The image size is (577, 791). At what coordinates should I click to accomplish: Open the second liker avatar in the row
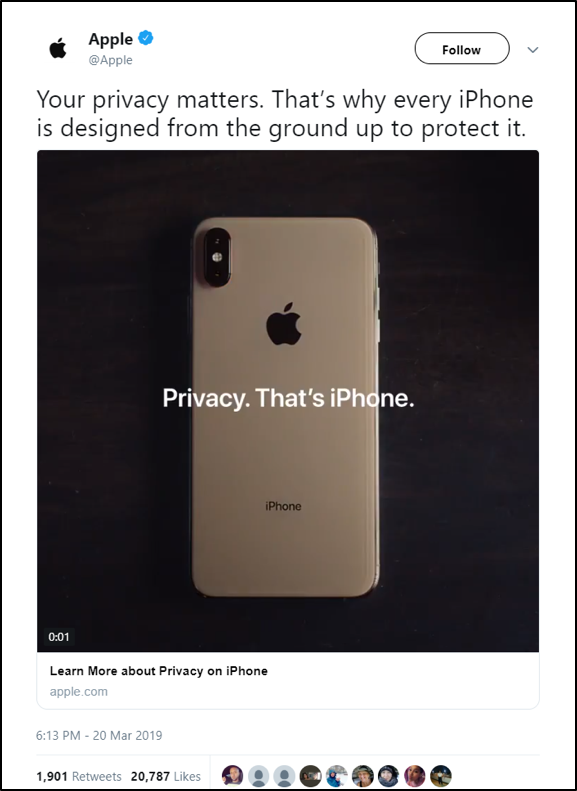(x=259, y=776)
